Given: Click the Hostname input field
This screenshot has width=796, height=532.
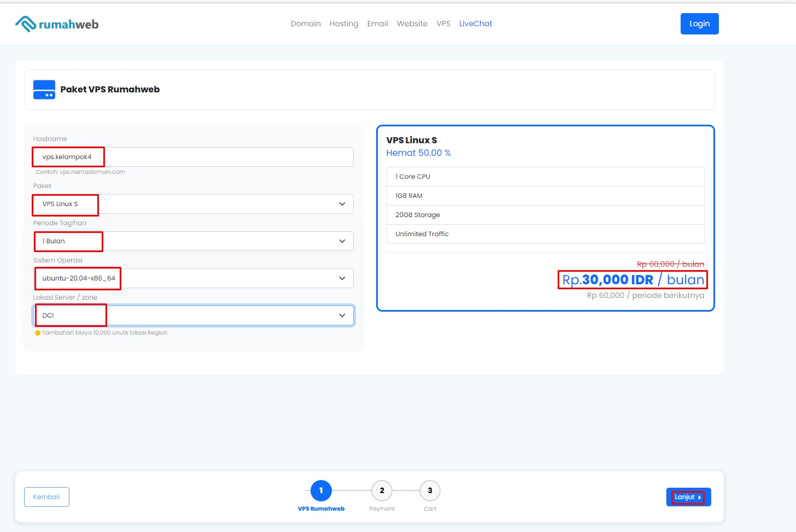Looking at the screenshot, I should pyautogui.click(x=193, y=157).
